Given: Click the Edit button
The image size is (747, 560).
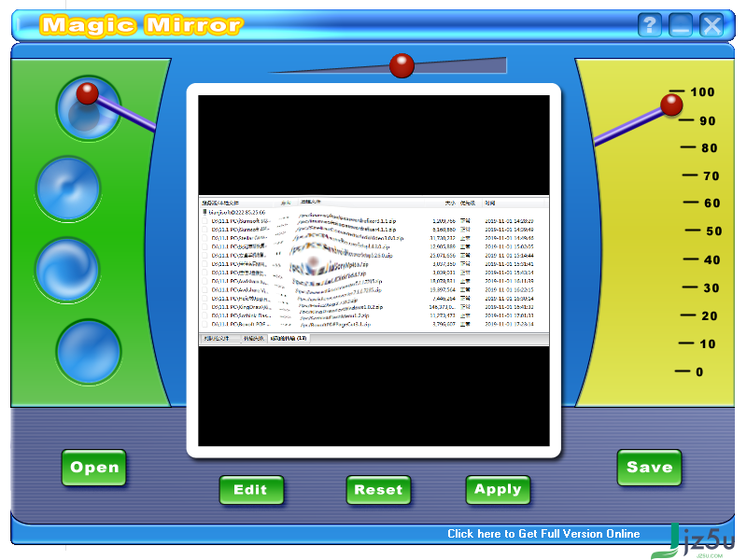Looking at the screenshot, I should click(251, 489).
